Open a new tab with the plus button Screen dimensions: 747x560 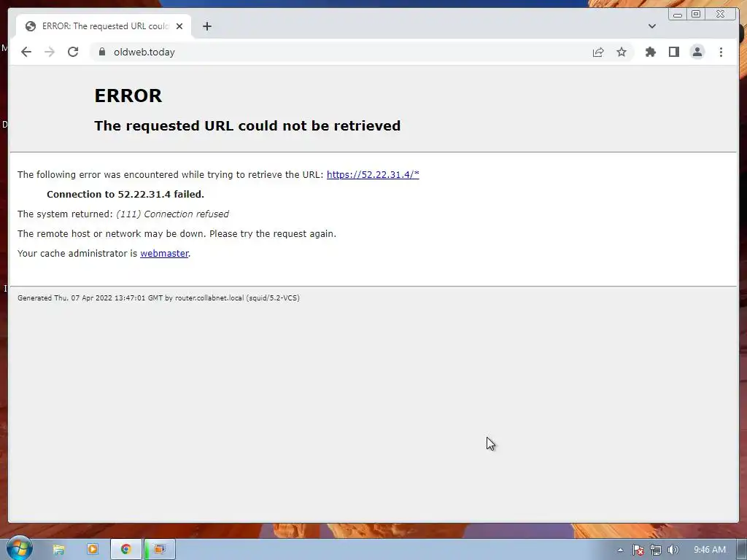[206, 26]
